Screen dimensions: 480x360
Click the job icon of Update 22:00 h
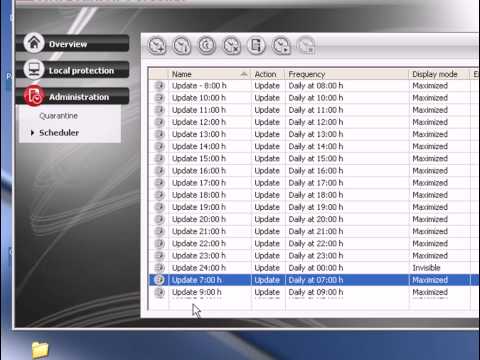160,244
